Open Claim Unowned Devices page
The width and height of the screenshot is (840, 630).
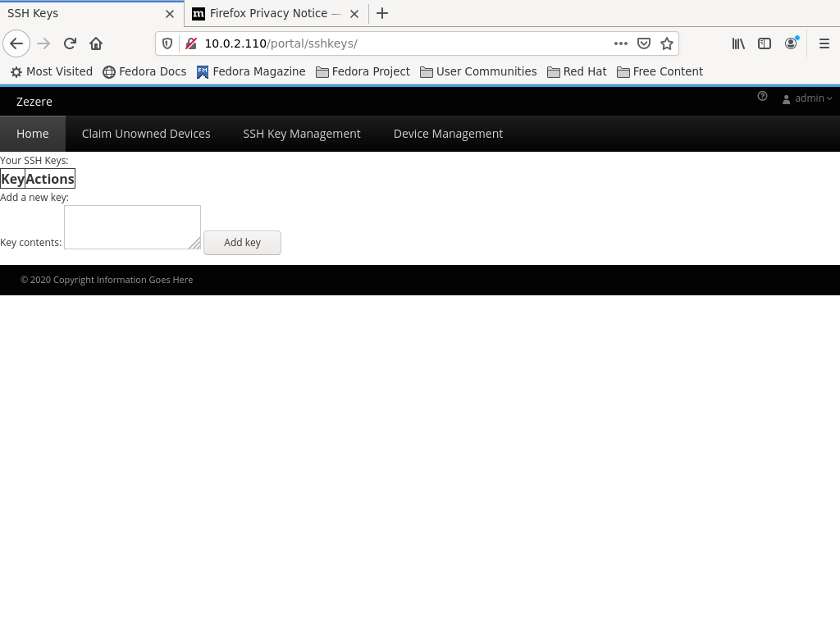(146, 134)
